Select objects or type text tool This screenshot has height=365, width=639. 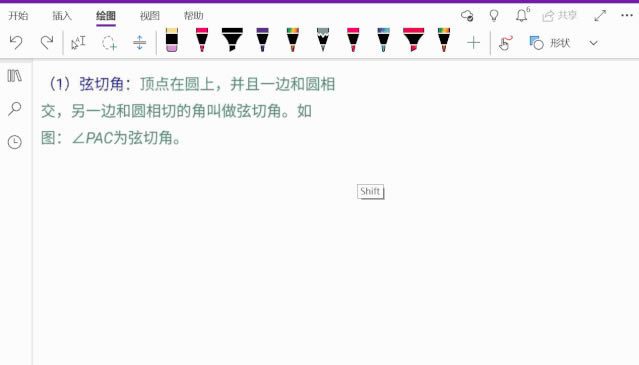78,42
